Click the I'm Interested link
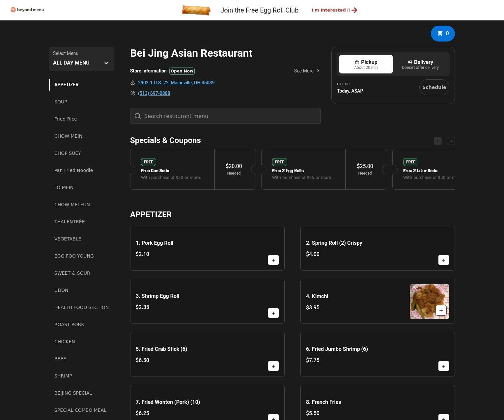This screenshot has height=420, width=504. [x=334, y=10]
